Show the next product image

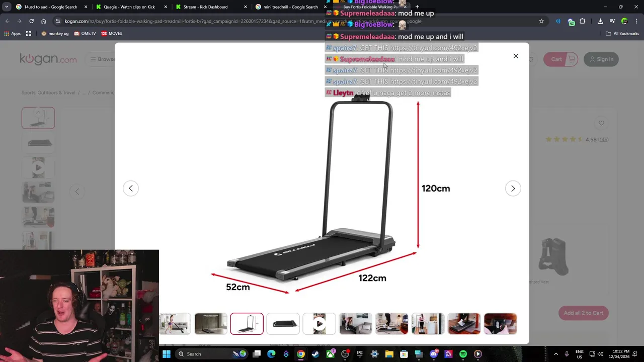click(x=513, y=189)
